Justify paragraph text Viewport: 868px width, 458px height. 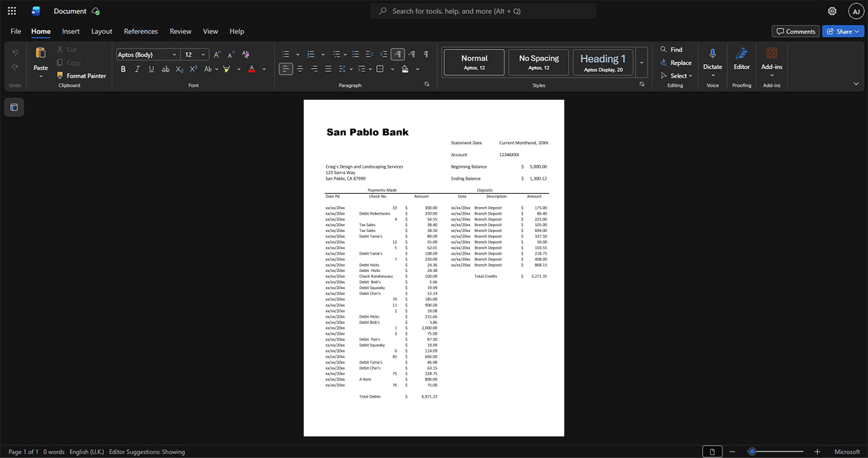tap(328, 69)
